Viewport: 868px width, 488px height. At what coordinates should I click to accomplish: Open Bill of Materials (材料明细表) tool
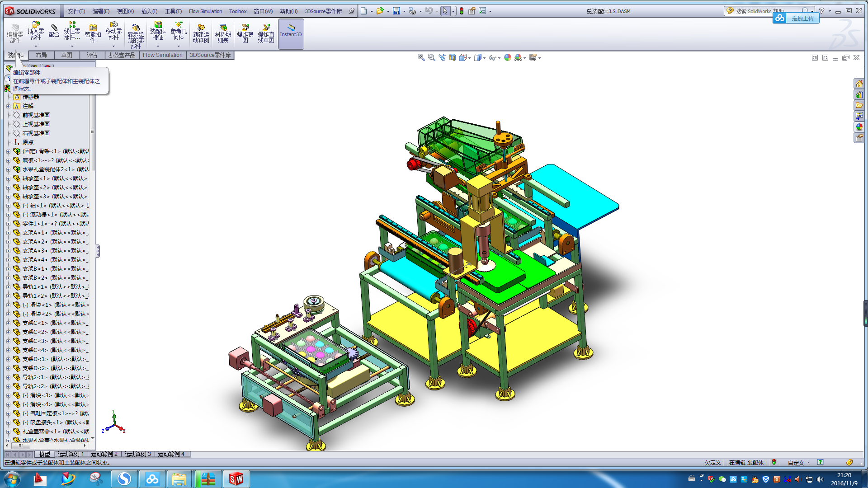tap(223, 33)
